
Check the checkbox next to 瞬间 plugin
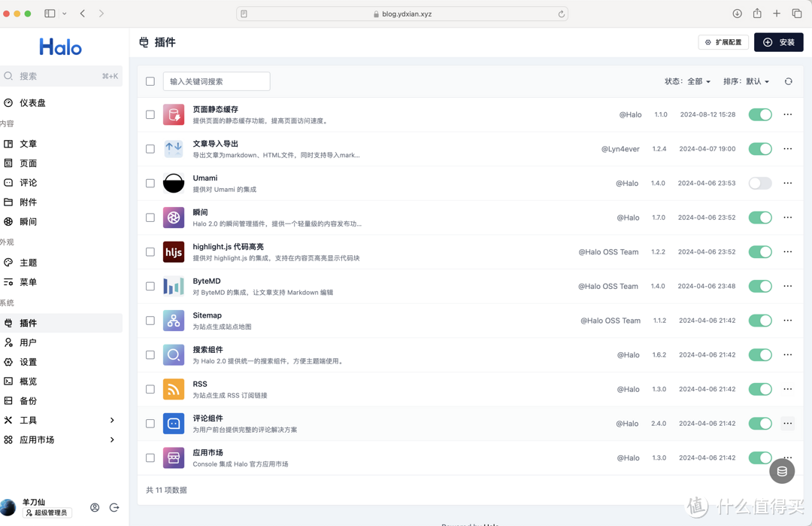point(150,217)
